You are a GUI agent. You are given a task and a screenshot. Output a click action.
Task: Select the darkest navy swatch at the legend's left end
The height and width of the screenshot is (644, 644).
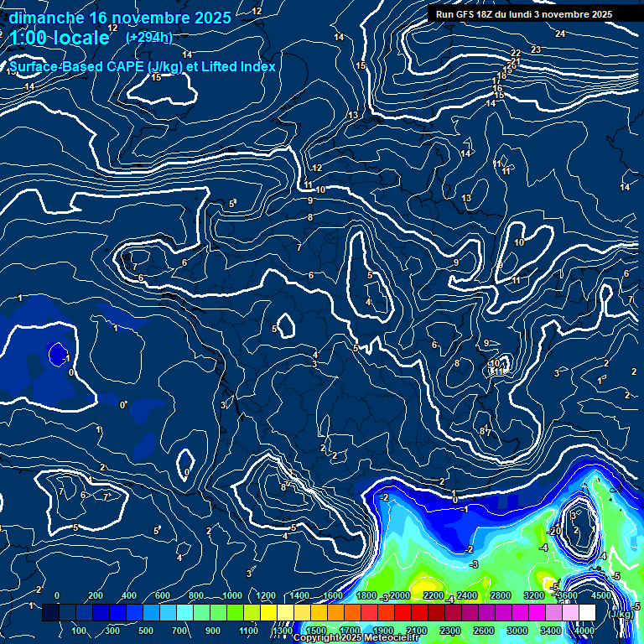[x=50, y=612]
